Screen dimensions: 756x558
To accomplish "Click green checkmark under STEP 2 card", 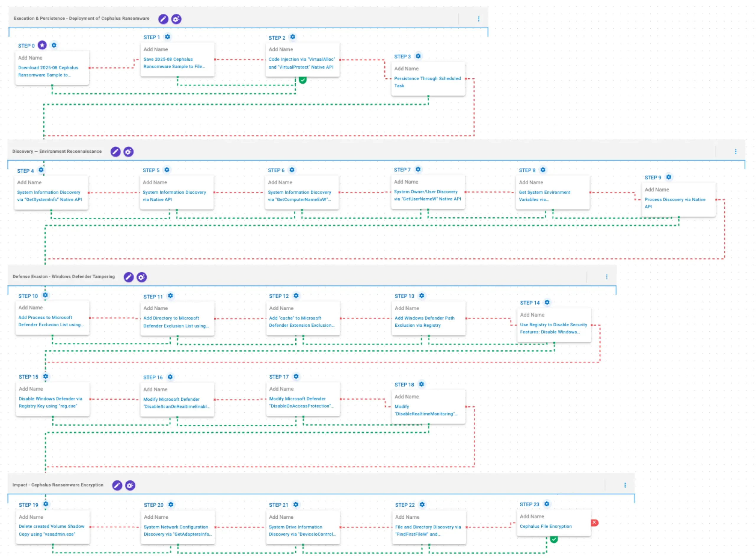I will (303, 80).
